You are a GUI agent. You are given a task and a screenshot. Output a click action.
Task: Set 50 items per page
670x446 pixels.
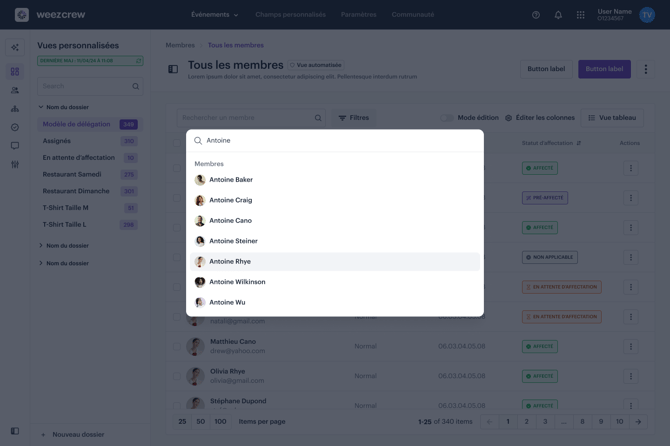tap(200, 422)
